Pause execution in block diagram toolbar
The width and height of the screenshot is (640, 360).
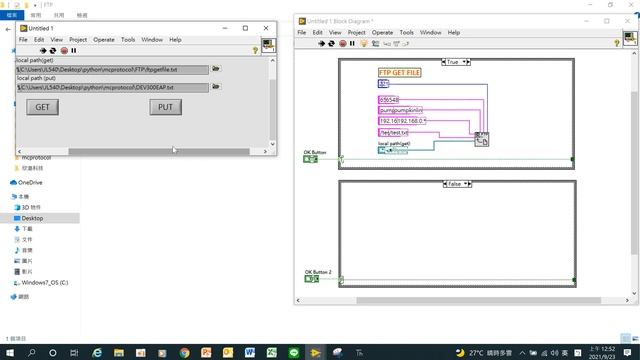tap(352, 43)
